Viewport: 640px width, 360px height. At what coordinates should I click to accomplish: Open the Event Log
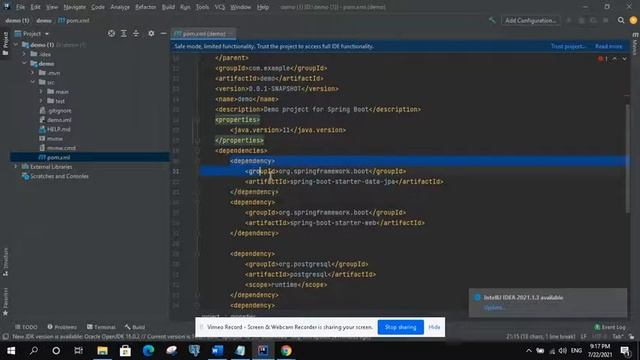pos(610,327)
